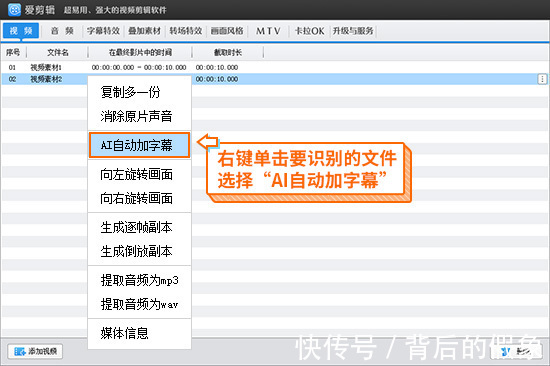Viewport: 550px width, 366px height.
Task: Click sequence number 01
Action: point(12,67)
